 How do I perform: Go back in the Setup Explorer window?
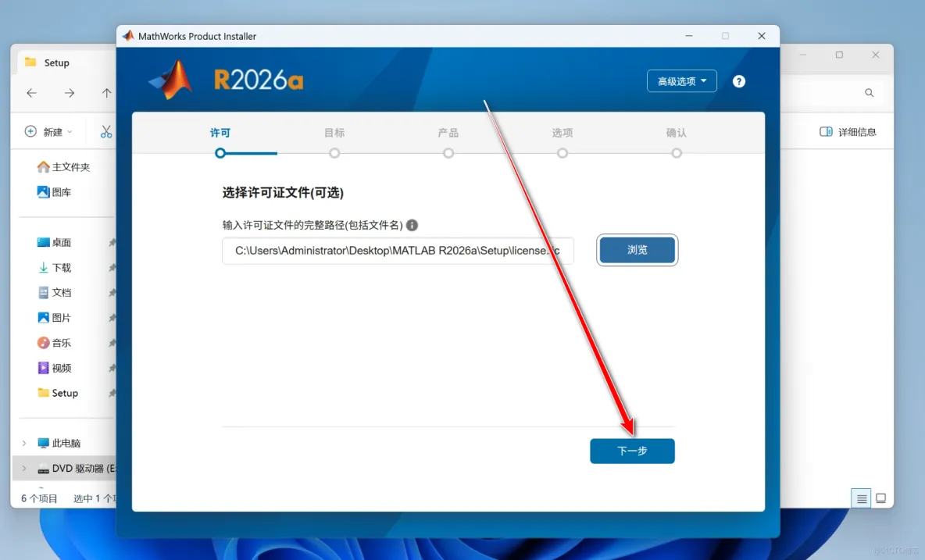pos(32,92)
